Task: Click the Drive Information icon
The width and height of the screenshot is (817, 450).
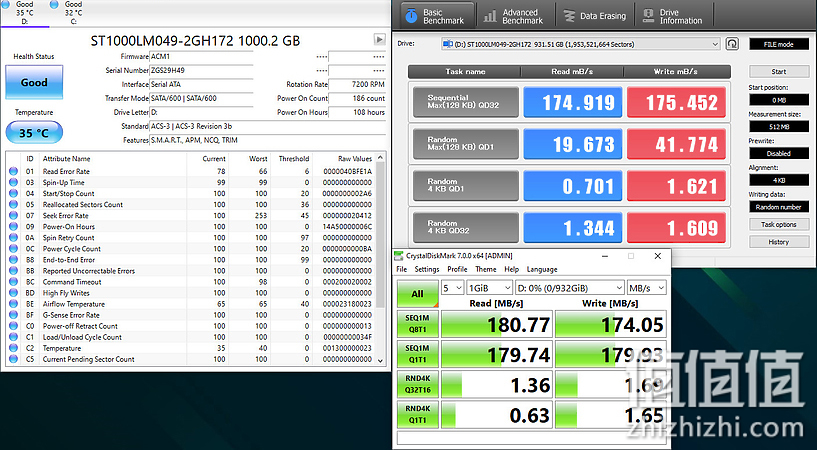Action: coord(648,16)
